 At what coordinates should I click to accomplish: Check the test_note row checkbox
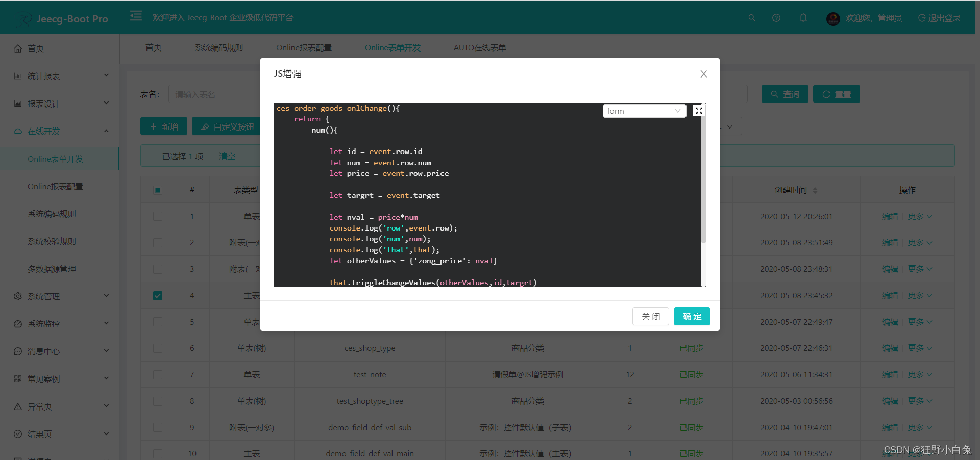(158, 375)
